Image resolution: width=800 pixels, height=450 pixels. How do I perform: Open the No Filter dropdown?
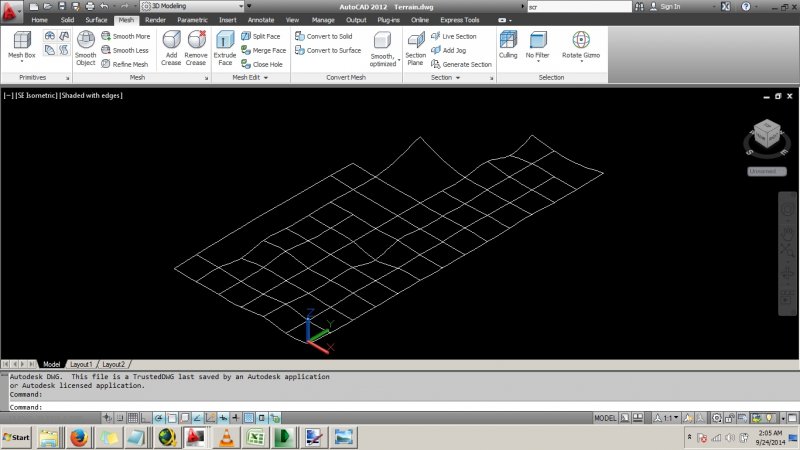538,46
